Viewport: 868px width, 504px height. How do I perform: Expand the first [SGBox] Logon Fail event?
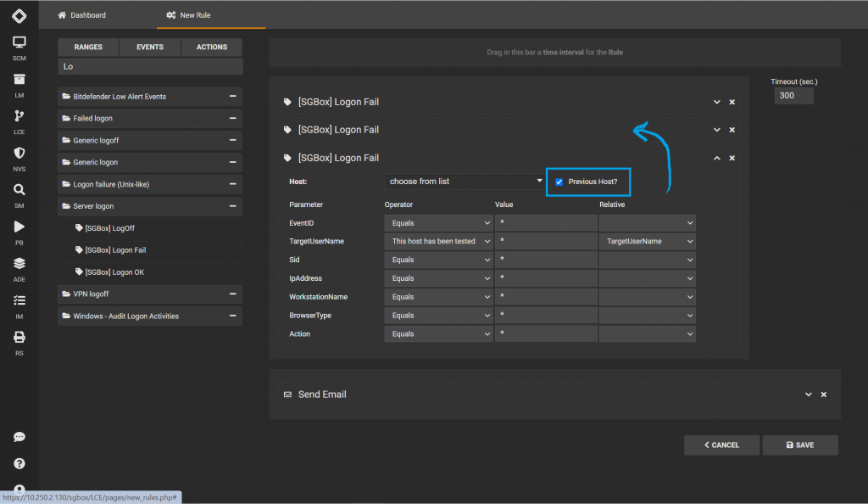[x=717, y=102]
